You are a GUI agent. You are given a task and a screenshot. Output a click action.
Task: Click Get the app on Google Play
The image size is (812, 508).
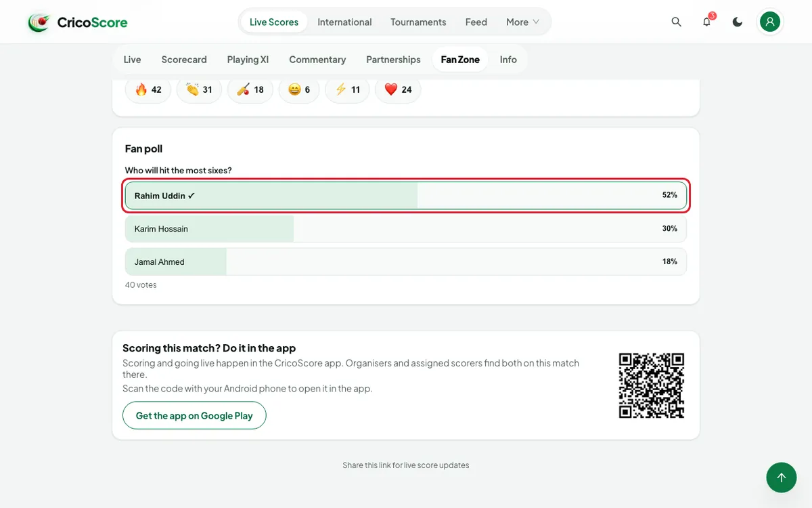click(x=194, y=415)
